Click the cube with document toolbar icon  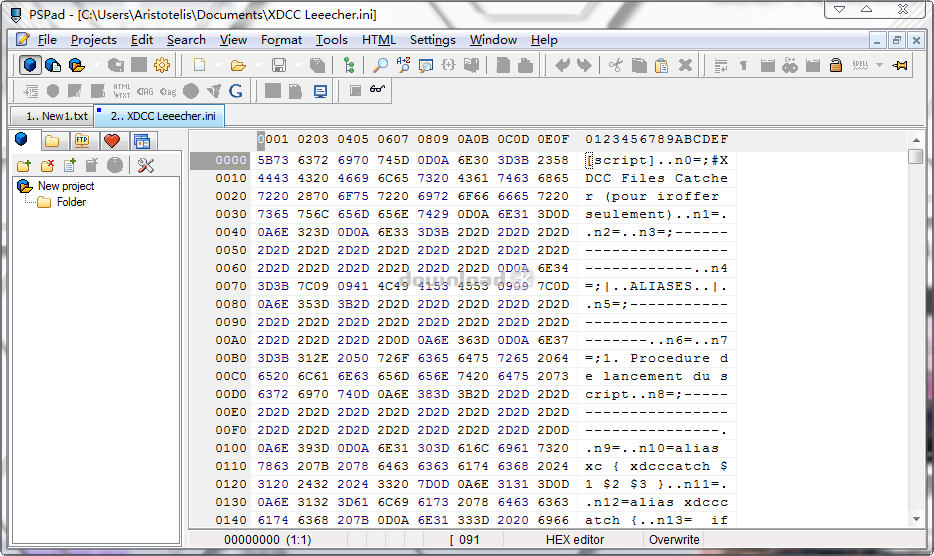(53, 65)
